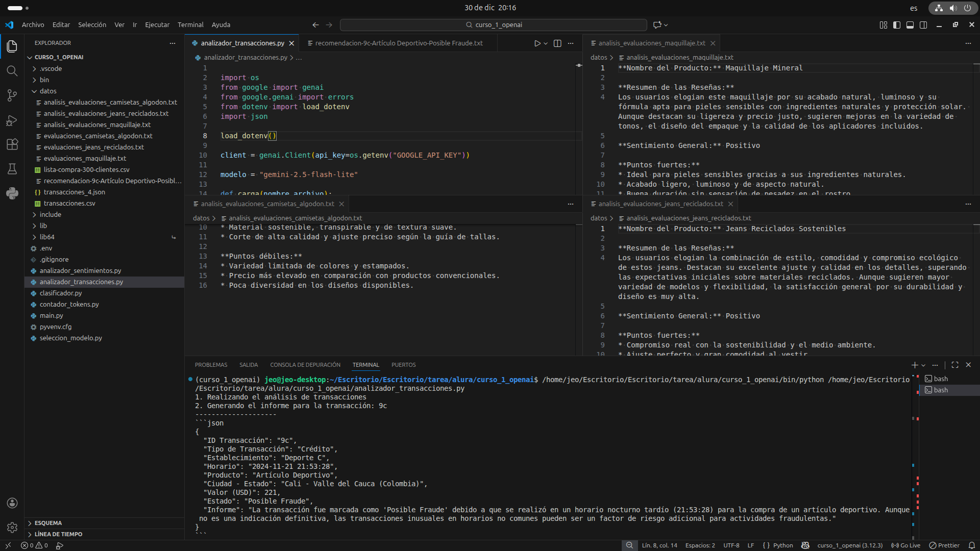
Task: Click Go Live in status bar
Action: coord(906,545)
